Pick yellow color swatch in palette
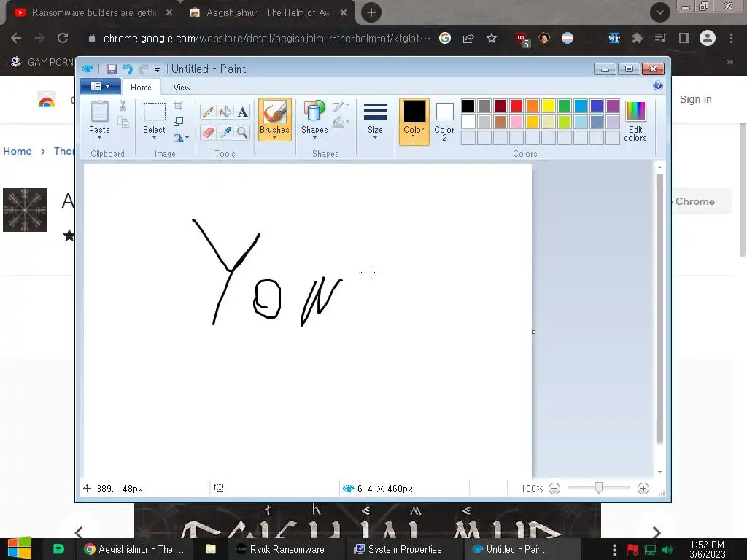The width and height of the screenshot is (747, 560). (x=549, y=106)
